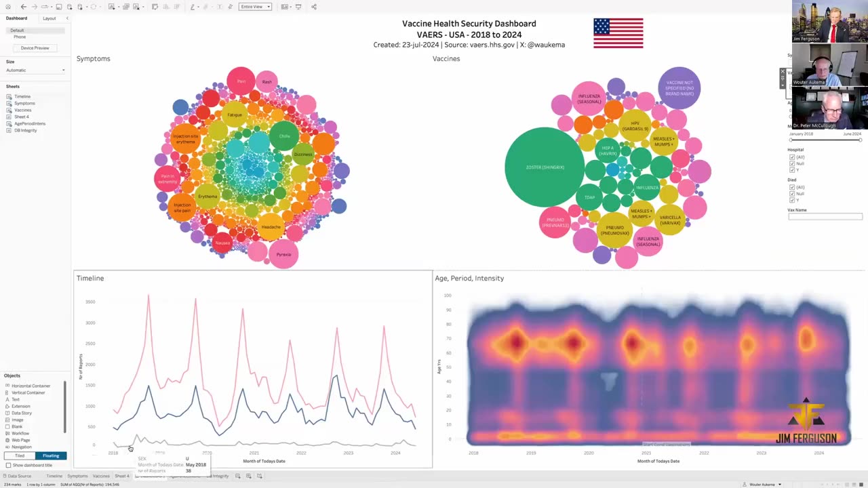This screenshot has height=488, width=868.
Task: Click the Swap rows and columns icon
Action: [x=155, y=7]
